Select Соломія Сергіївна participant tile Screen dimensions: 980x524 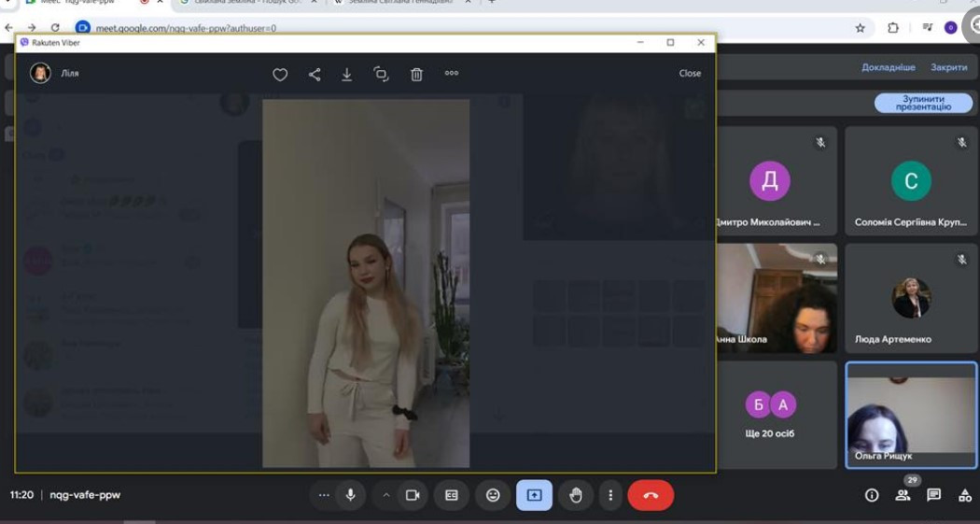(x=911, y=180)
